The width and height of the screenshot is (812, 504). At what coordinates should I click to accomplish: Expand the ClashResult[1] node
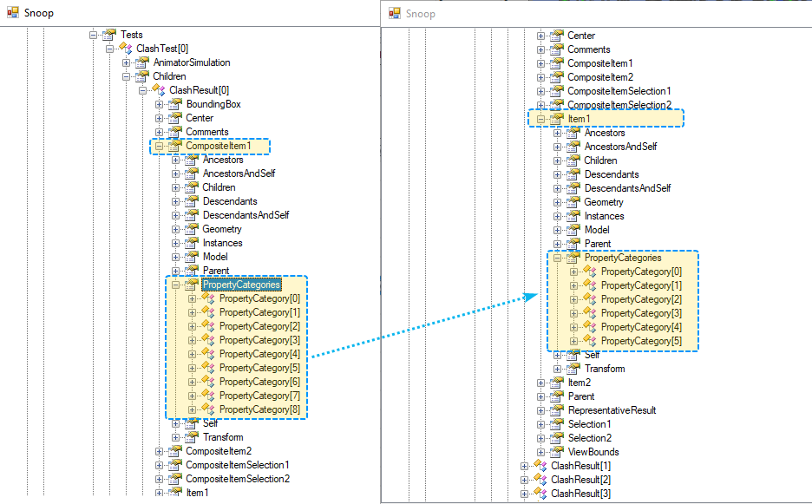(524, 465)
